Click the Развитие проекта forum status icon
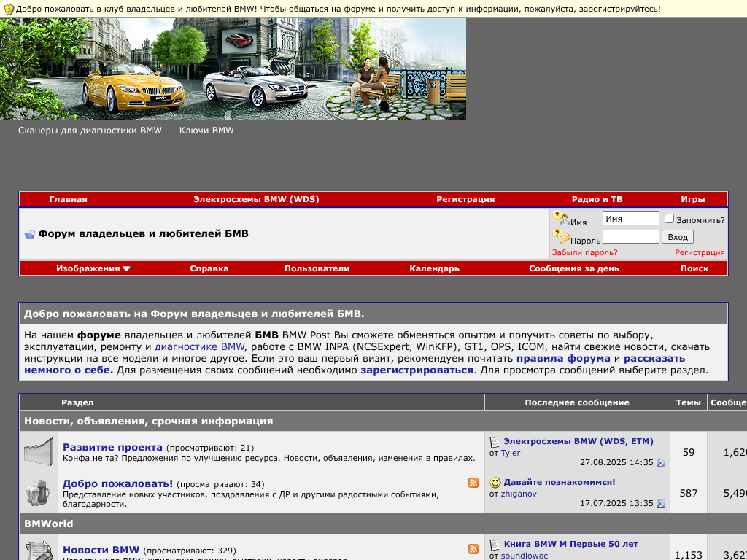This screenshot has height=560, width=747. (x=39, y=452)
